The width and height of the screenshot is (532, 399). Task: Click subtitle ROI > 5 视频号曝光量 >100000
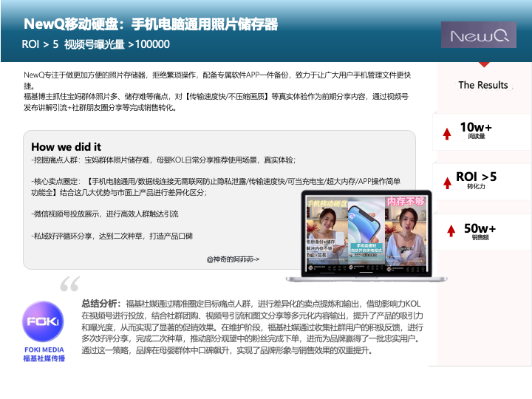[x=95, y=44]
